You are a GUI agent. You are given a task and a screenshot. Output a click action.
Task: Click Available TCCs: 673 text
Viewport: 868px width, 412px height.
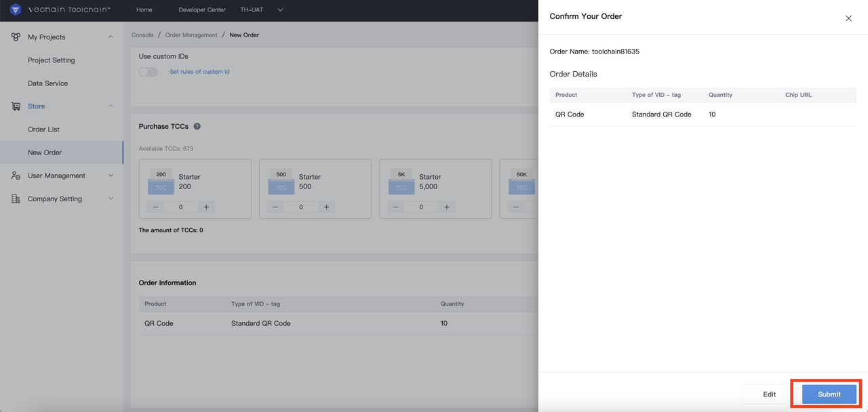166,148
